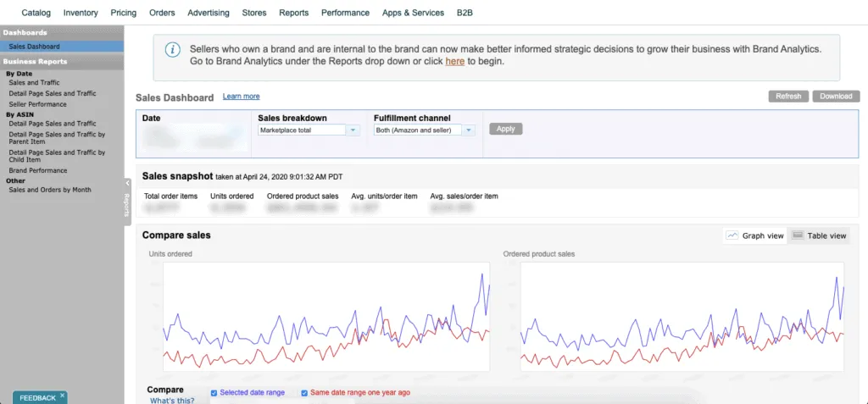Close the Feedback tab with its X
This screenshot has width=868, height=404.
click(63, 396)
